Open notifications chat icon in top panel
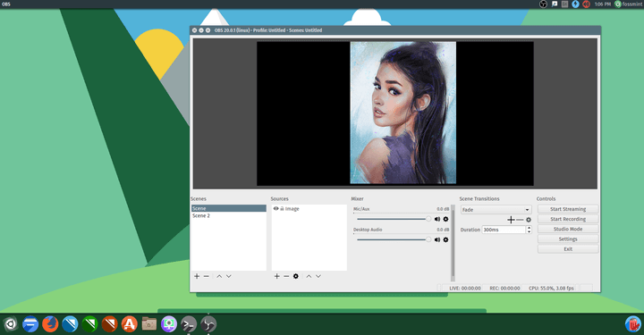The width and height of the screenshot is (644, 335). (x=555, y=4)
